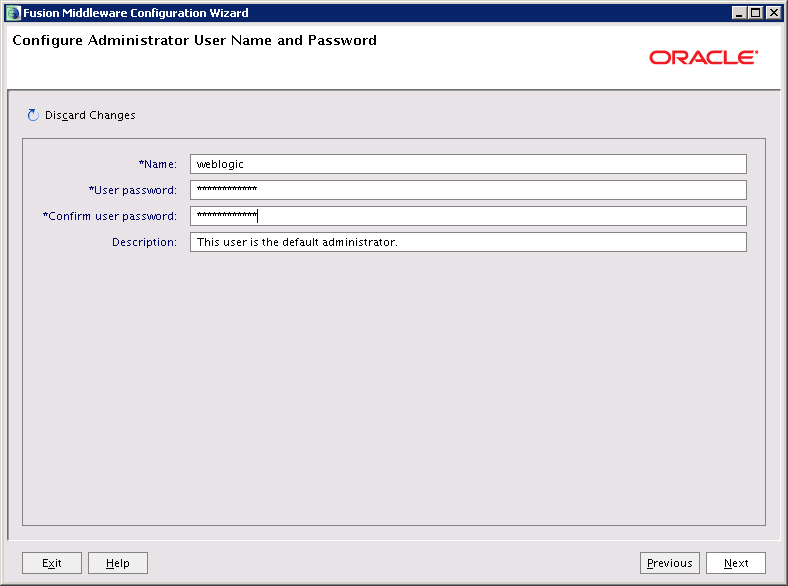
Task: Click the Configure Administrator page heading
Action: coord(194,41)
